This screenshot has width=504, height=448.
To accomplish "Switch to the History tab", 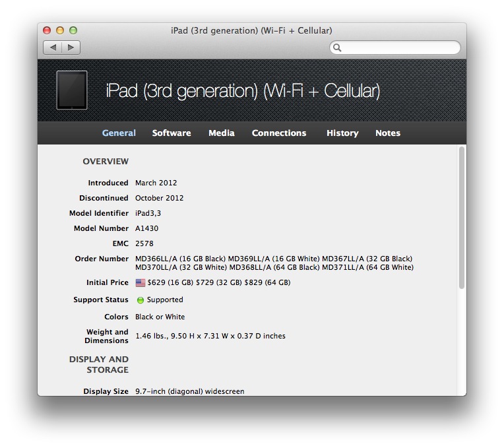I will click(342, 133).
